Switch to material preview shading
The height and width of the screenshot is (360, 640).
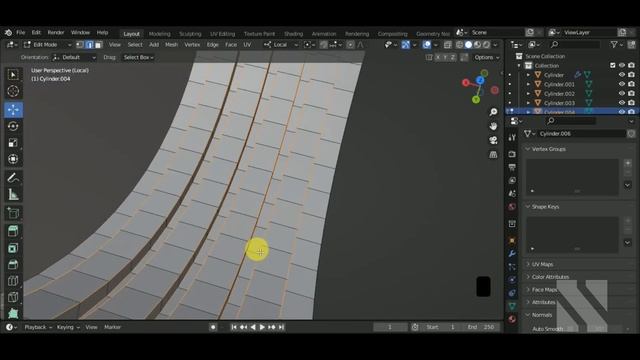pos(478,45)
